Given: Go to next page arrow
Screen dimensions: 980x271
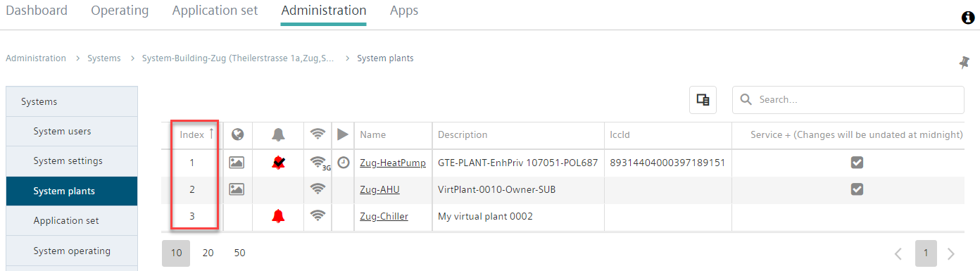Looking at the screenshot, I should (x=951, y=253).
